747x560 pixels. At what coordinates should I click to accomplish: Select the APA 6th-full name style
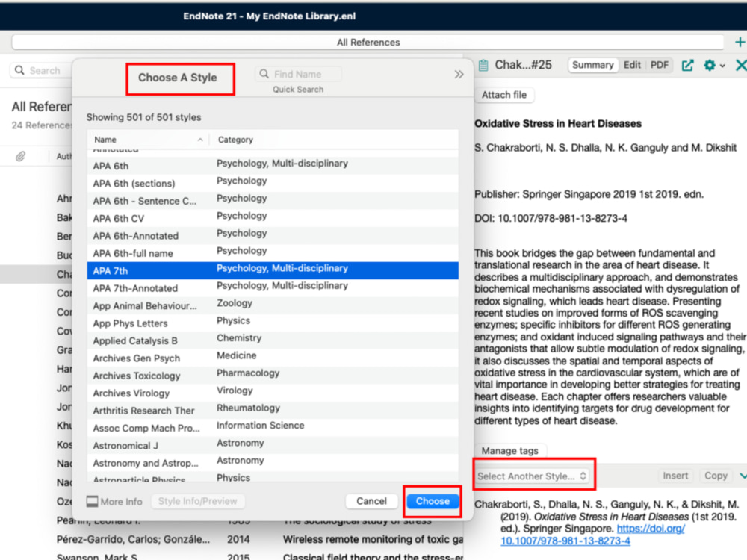pyautogui.click(x=273, y=253)
